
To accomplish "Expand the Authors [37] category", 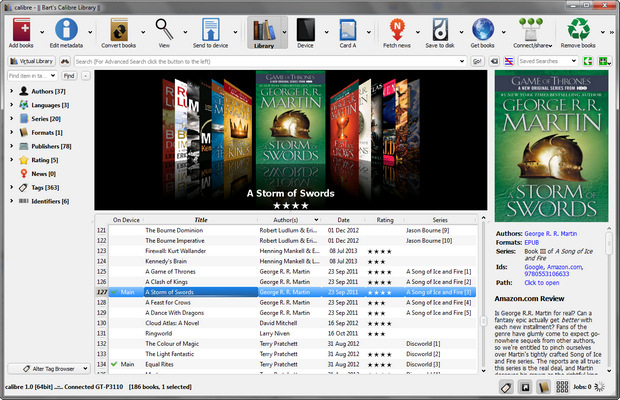I will [11, 91].
